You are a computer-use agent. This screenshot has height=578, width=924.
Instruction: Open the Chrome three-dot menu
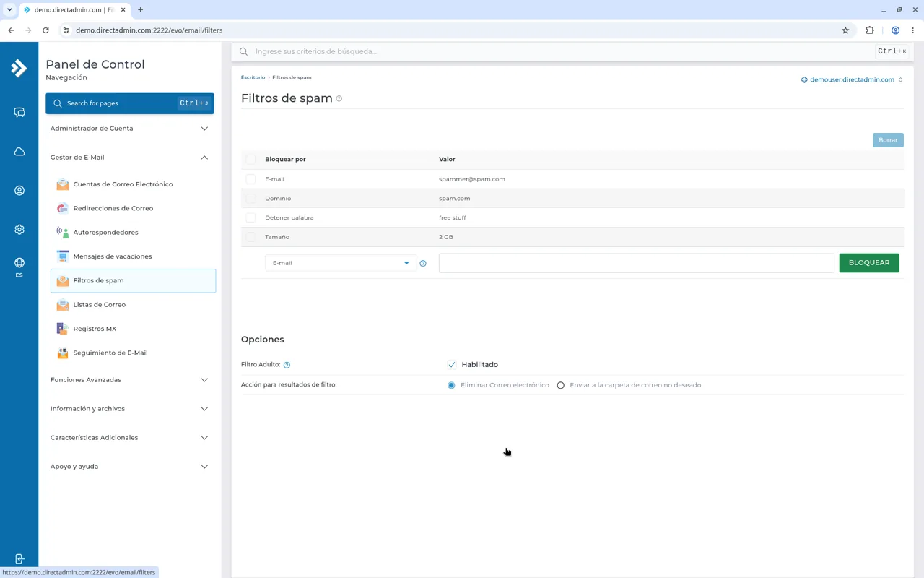913,30
